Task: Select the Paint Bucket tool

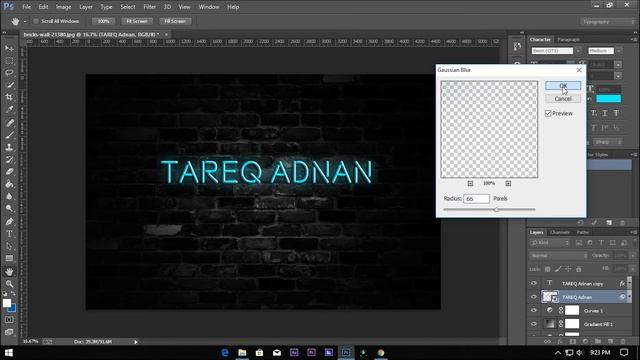Action: point(9,184)
